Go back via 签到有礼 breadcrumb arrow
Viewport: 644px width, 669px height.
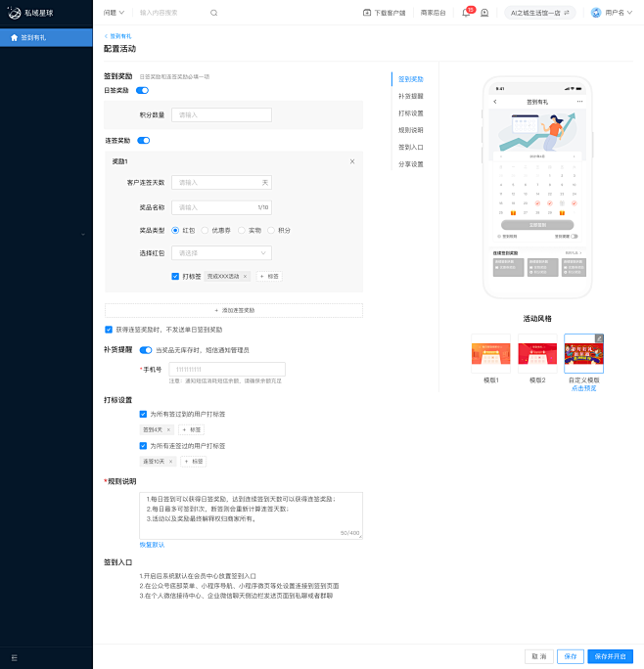(x=106, y=36)
